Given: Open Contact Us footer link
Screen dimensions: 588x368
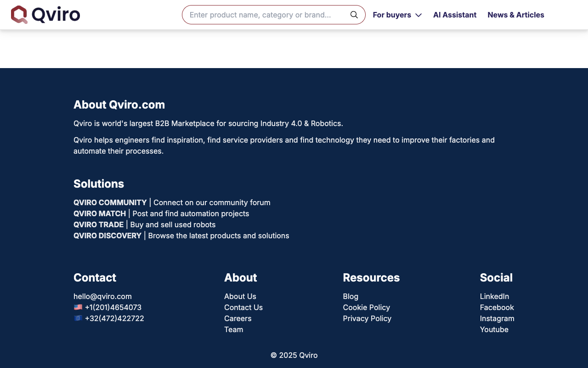Looking at the screenshot, I should (243, 307).
